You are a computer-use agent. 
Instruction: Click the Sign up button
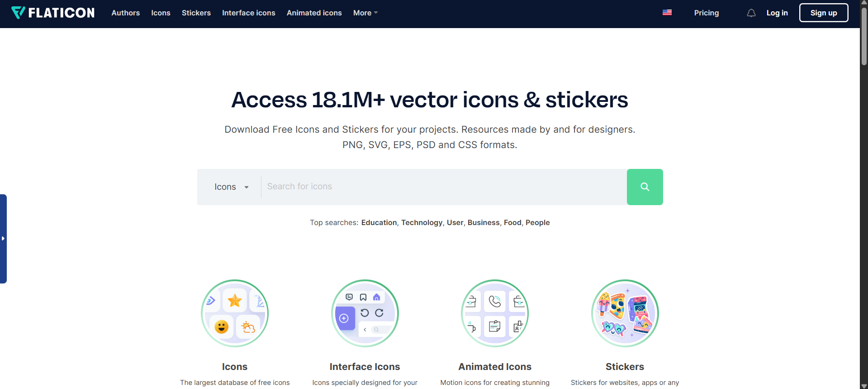824,13
